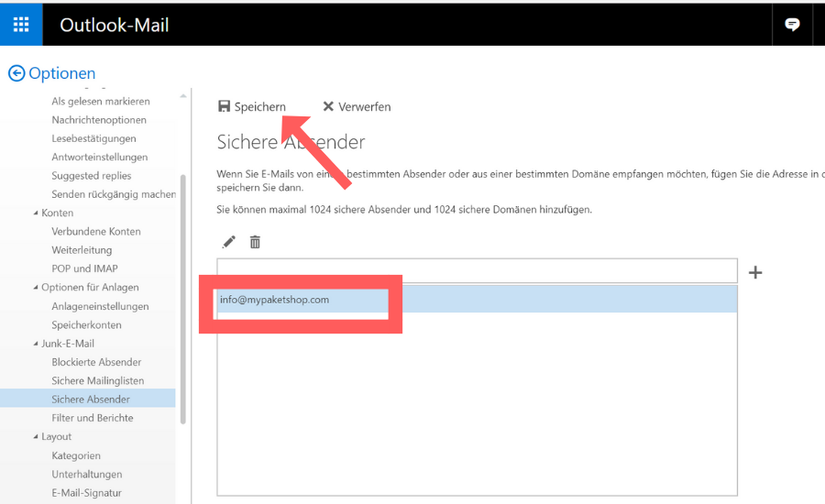This screenshot has width=825, height=504.
Task: Open the app launcher waffle icon
Action: coord(21,24)
